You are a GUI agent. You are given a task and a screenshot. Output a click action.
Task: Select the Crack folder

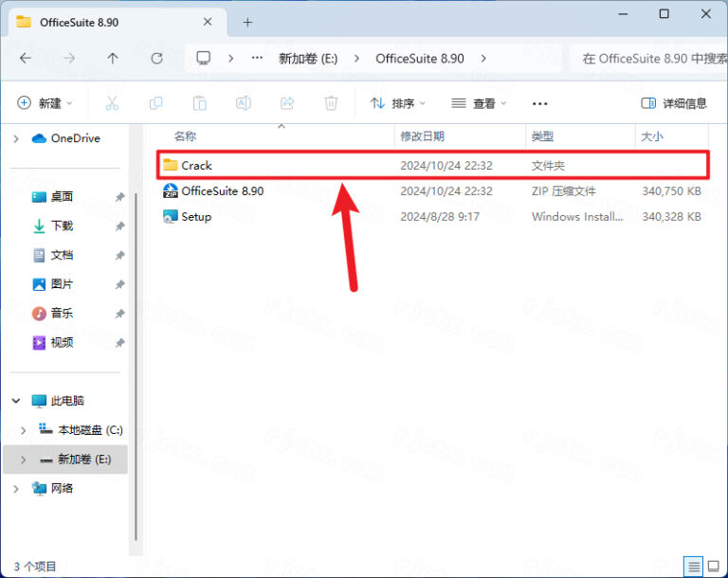(197, 165)
